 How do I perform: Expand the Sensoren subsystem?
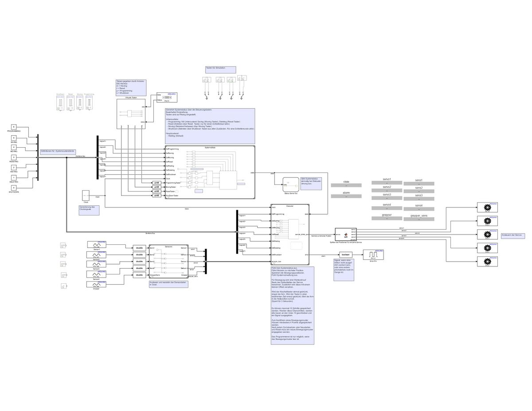(x=168, y=262)
